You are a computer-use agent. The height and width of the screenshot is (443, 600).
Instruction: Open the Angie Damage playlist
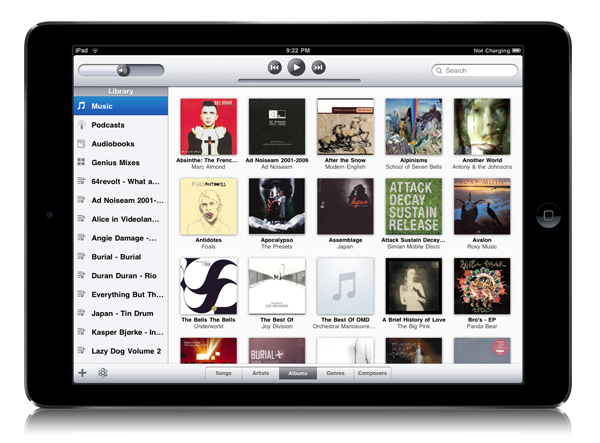coord(121,238)
